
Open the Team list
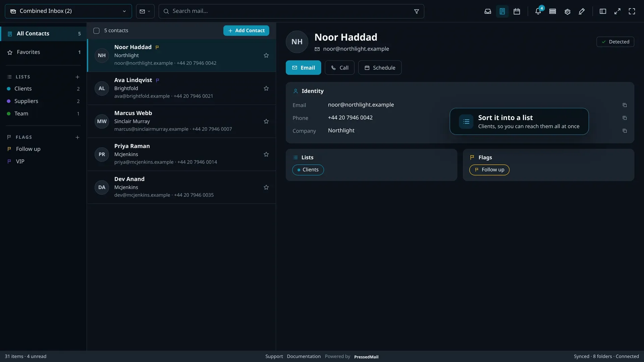coord(43,114)
